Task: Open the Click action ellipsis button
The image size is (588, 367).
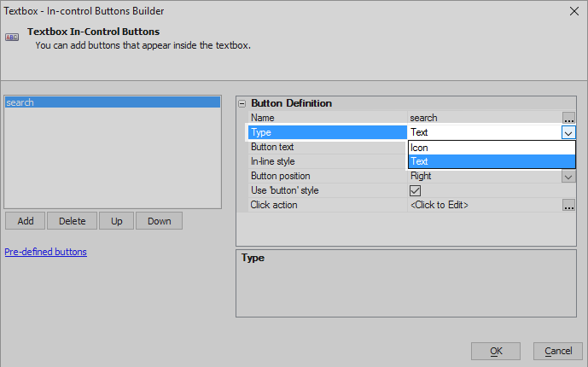Action: pos(568,205)
